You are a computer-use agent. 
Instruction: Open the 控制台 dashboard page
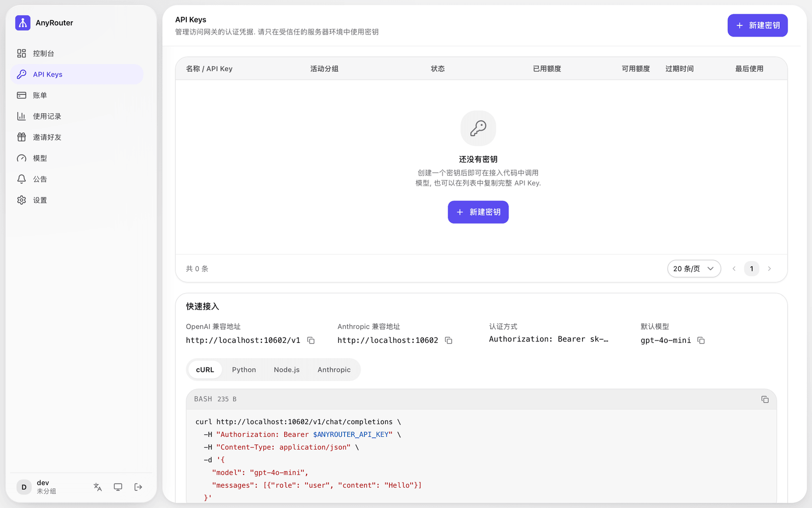77,53
